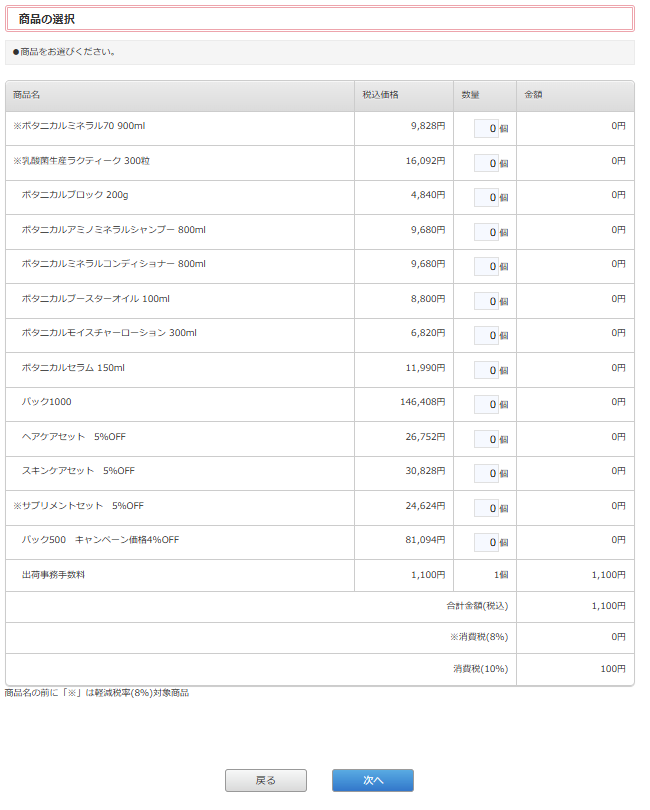Click quantity box for ヘアケアセット 5%OFF
650x810 pixels.
(486, 439)
